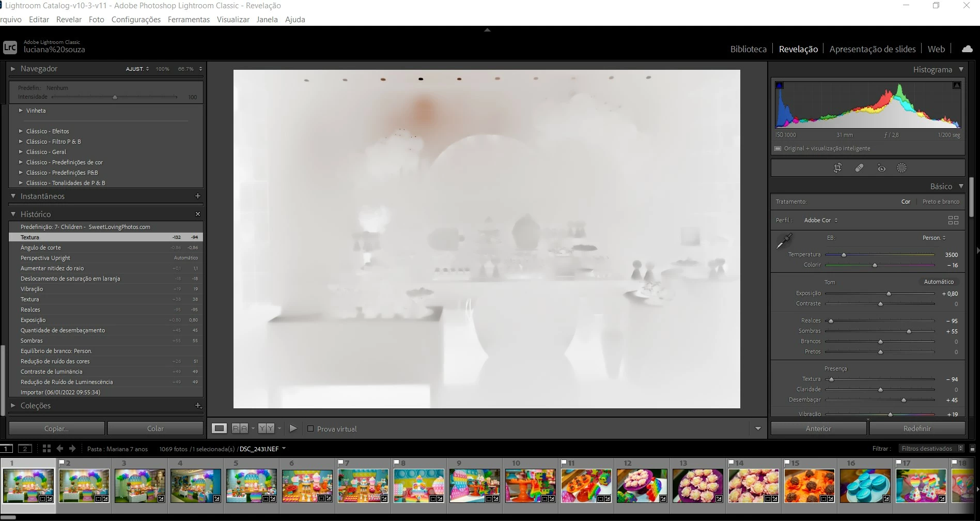The height and width of the screenshot is (521, 980).
Task: Click the cloud sync status icon
Action: (x=967, y=49)
